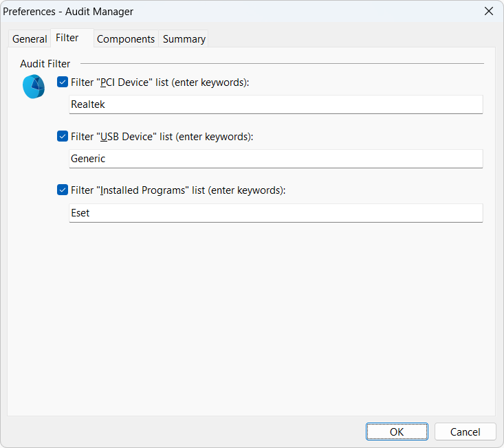This screenshot has height=448, width=504.
Task: Click the Audit Filter group heading
Action: pyautogui.click(x=45, y=64)
